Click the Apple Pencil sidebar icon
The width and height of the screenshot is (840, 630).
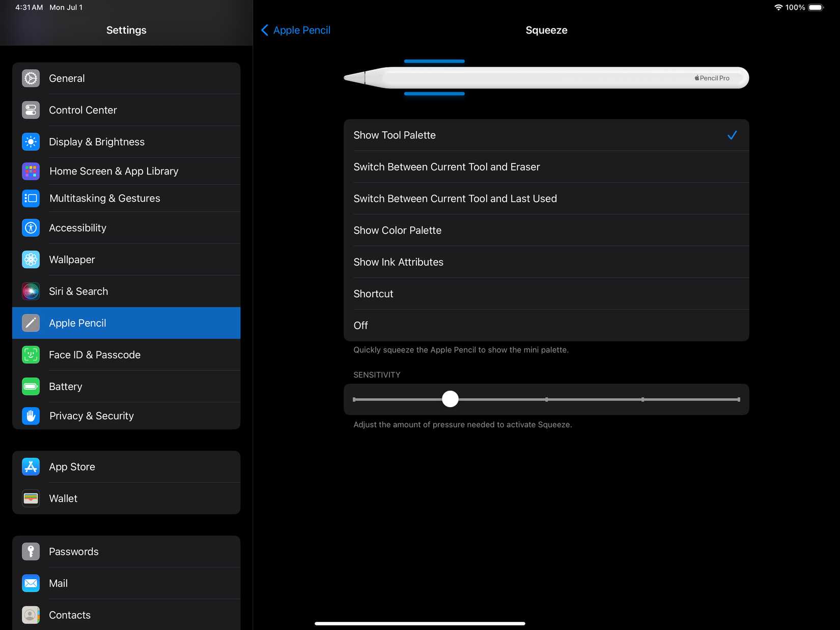coord(31,323)
